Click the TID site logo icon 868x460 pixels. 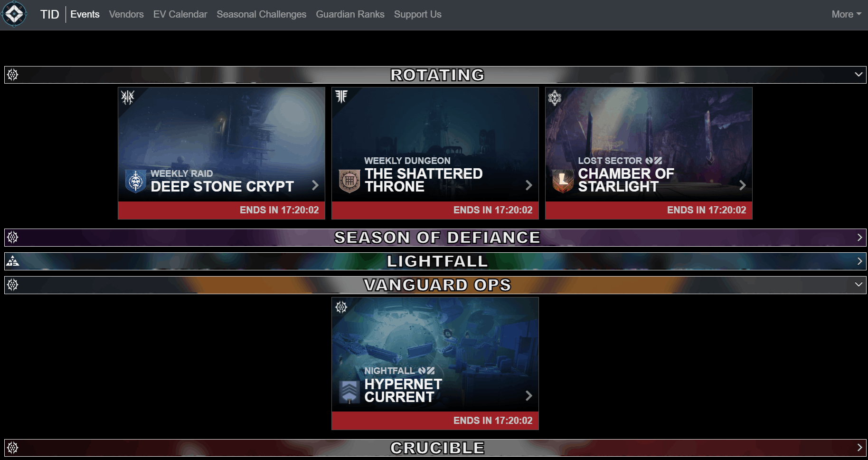tap(14, 14)
